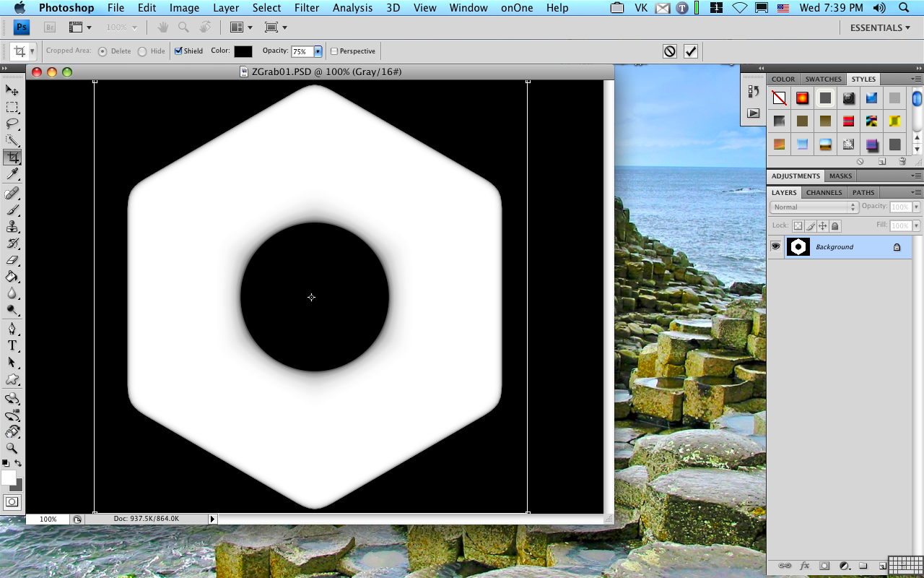This screenshot has height=578, width=924.
Task: Commit the crop with checkmark button
Action: click(691, 51)
